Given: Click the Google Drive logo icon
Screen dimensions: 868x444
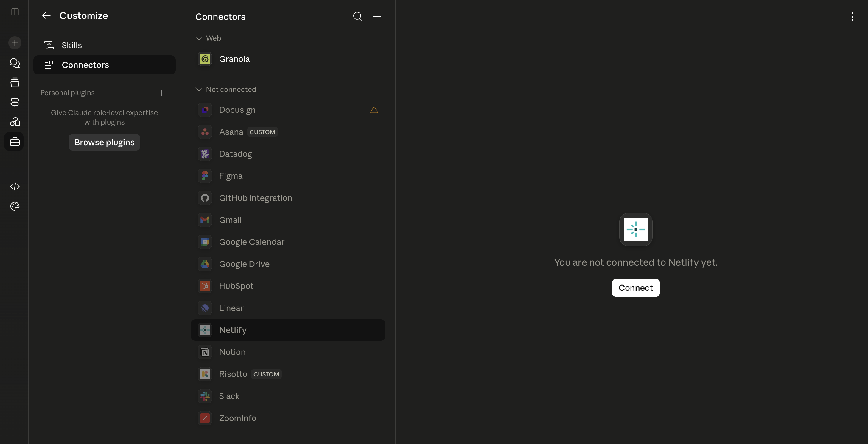Looking at the screenshot, I should click(x=205, y=264).
